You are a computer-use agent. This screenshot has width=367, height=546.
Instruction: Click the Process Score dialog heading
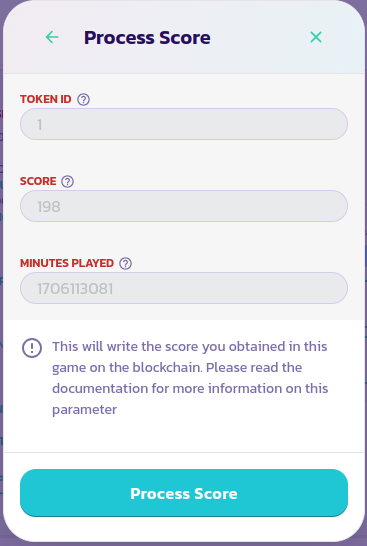147,38
